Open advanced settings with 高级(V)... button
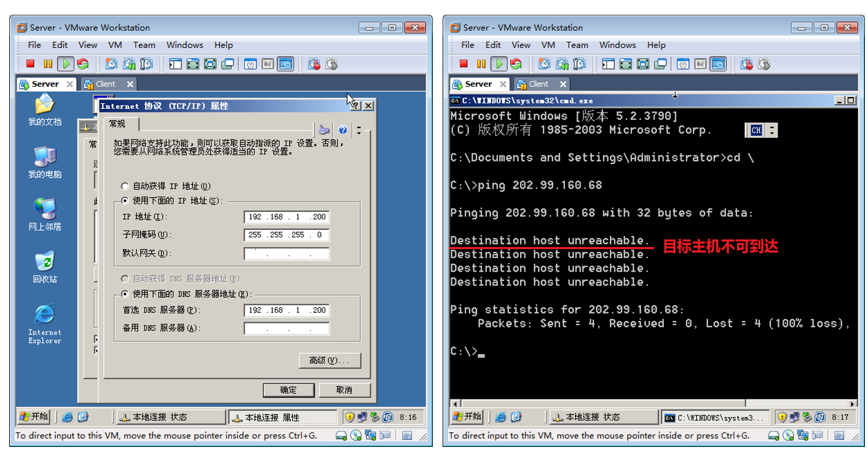 tap(329, 360)
